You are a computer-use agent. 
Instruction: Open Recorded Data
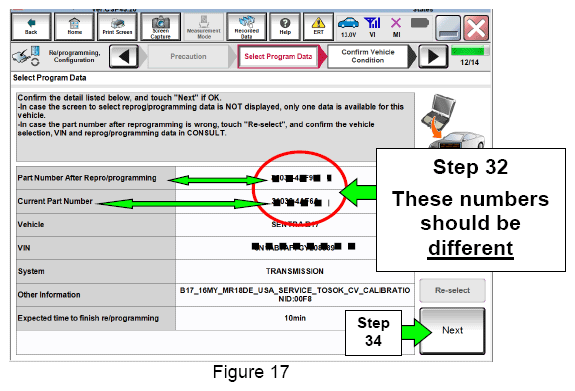coord(246,27)
